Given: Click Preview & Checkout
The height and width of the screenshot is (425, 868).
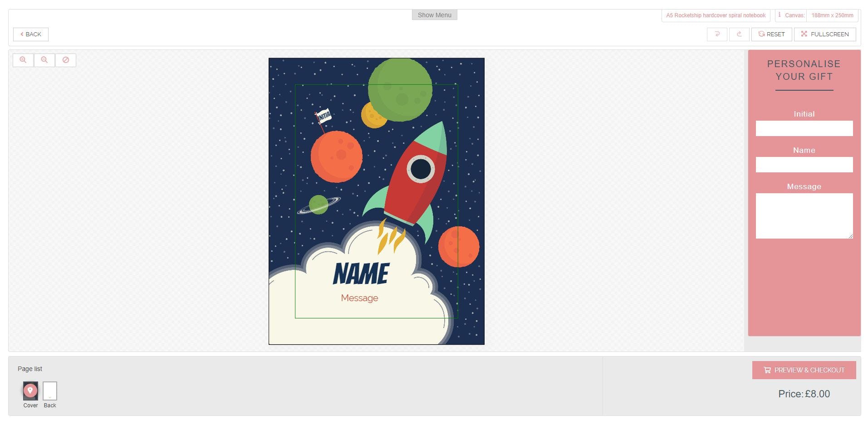Looking at the screenshot, I should (804, 370).
